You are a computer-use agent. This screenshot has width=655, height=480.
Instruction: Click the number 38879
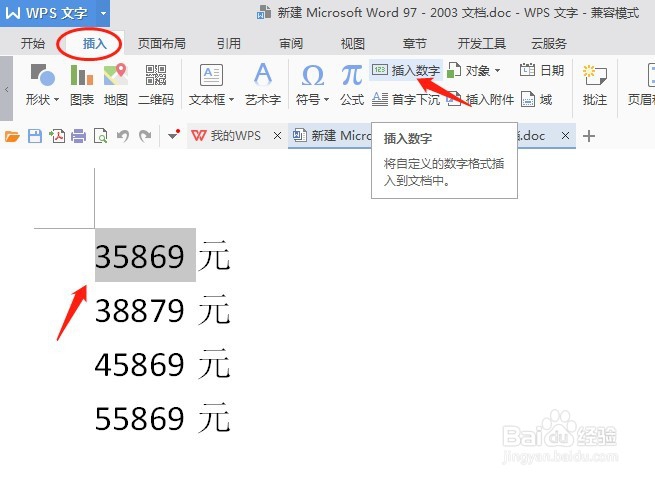140,310
